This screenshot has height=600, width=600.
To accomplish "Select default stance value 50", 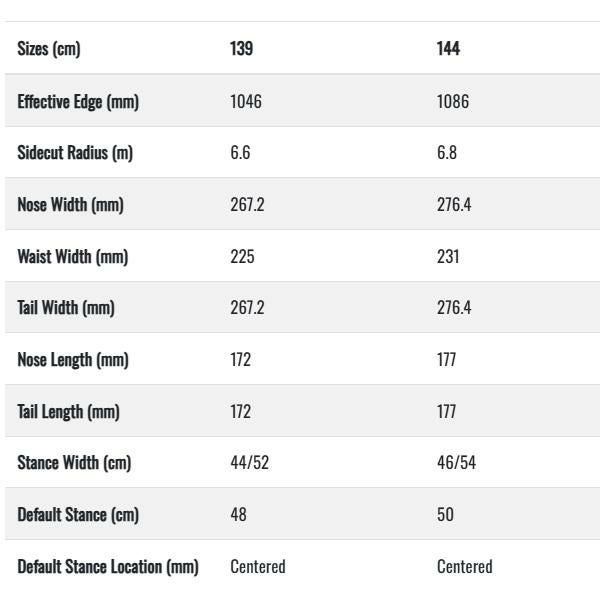I will (x=445, y=515).
